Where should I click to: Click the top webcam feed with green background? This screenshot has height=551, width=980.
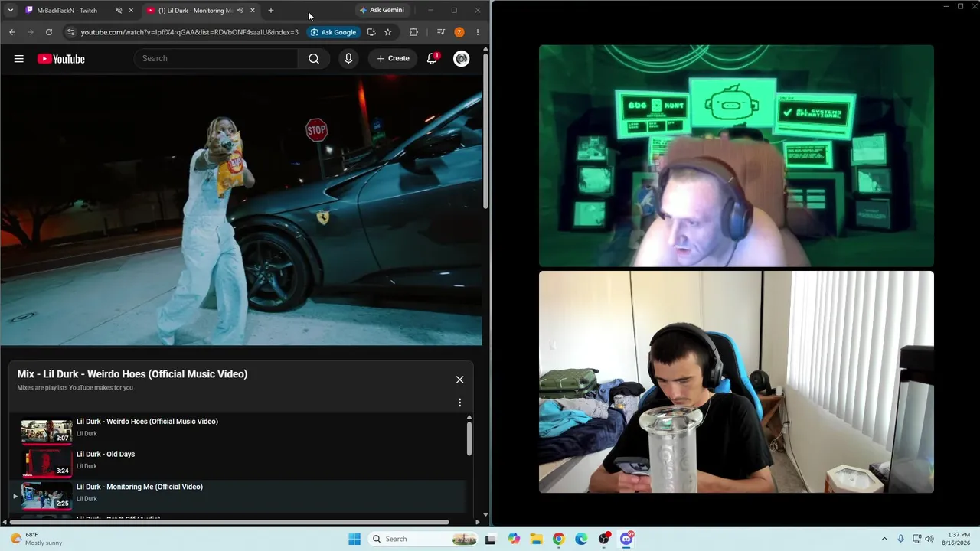pyautogui.click(x=737, y=155)
